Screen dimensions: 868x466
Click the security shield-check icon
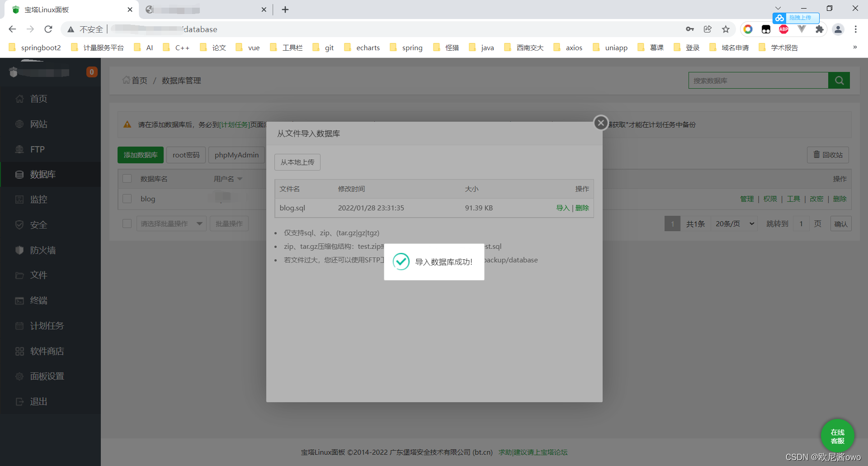click(x=19, y=225)
